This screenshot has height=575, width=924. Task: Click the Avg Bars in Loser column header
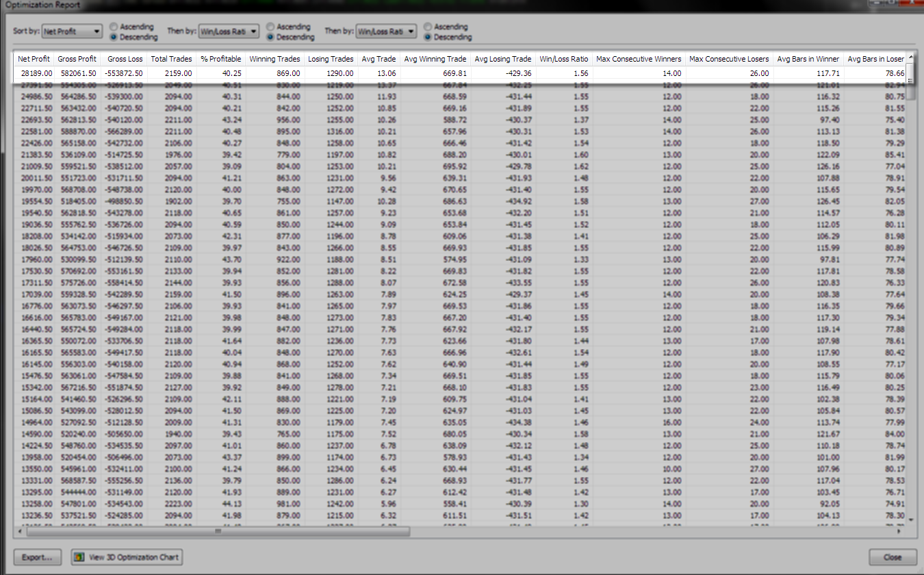click(875, 59)
